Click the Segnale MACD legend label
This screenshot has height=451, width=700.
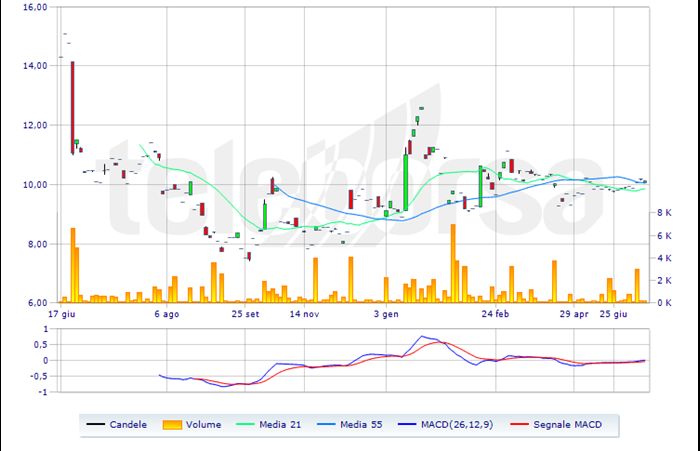pyautogui.click(x=567, y=425)
